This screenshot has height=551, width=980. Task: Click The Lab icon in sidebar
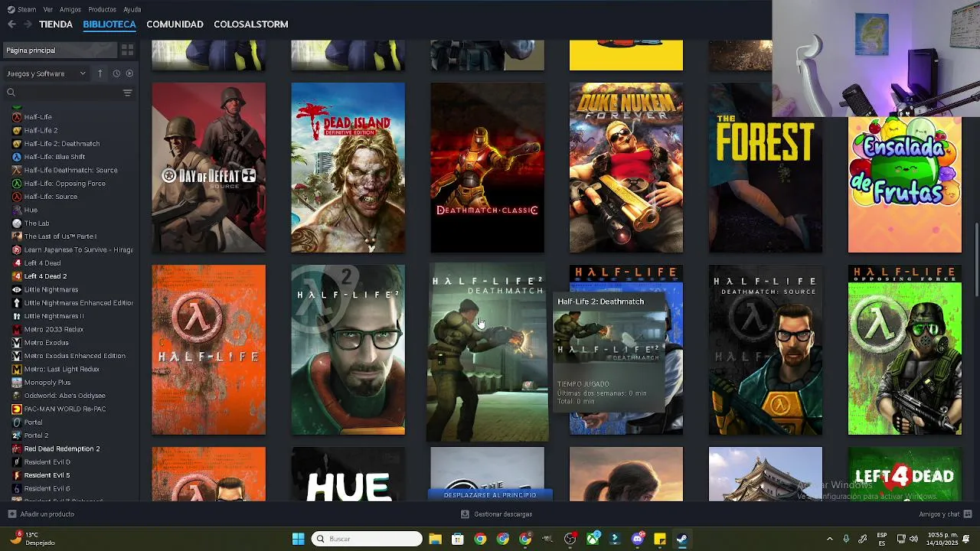pyautogui.click(x=17, y=223)
